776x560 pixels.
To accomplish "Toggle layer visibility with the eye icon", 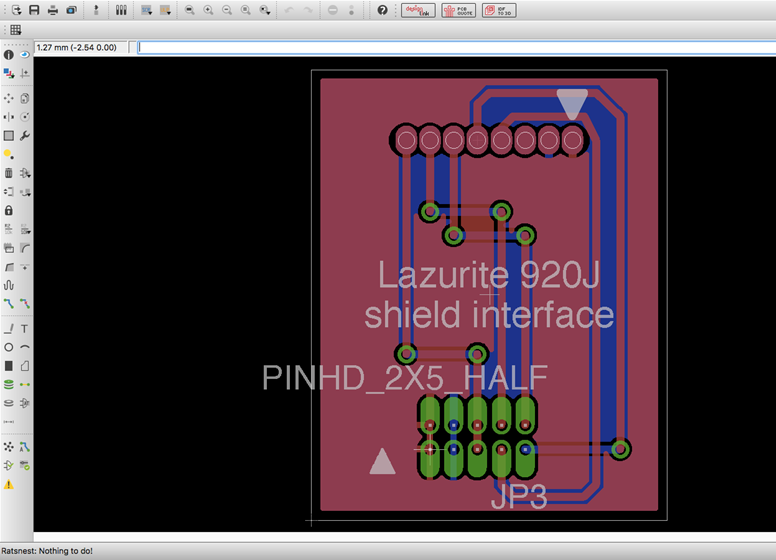I will pyautogui.click(x=24, y=55).
